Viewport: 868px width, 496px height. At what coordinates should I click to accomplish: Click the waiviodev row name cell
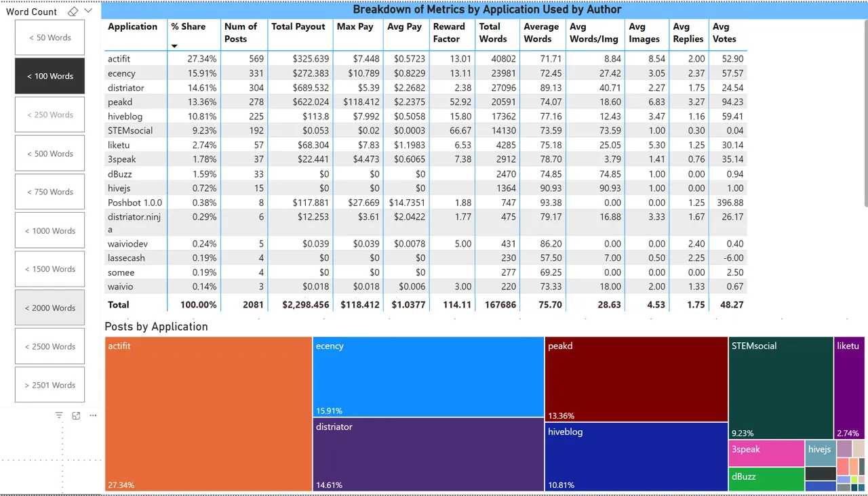click(x=127, y=243)
